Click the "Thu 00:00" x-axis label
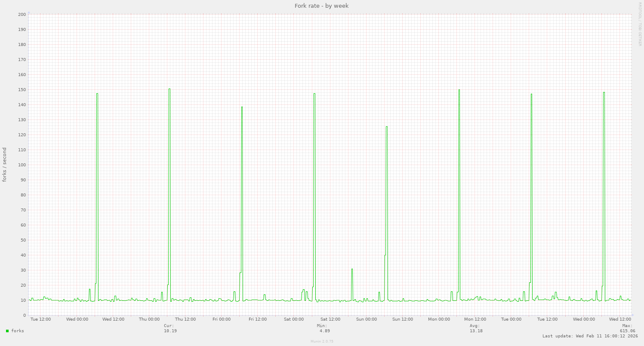Image resolution: width=644 pixels, height=346 pixels. click(x=149, y=319)
